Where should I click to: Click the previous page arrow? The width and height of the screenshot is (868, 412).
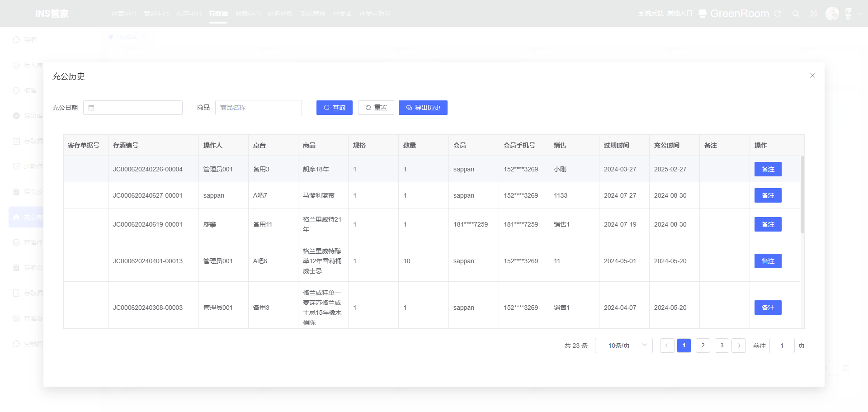tap(667, 346)
